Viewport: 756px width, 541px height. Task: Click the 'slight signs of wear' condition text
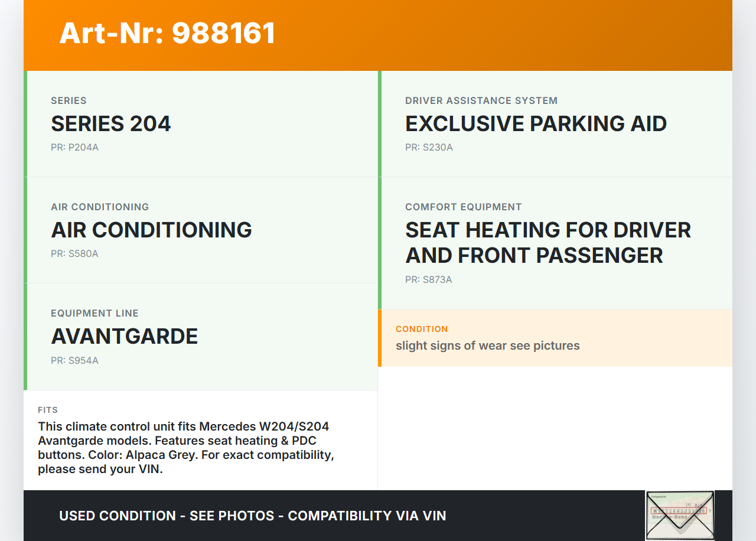[x=487, y=346]
